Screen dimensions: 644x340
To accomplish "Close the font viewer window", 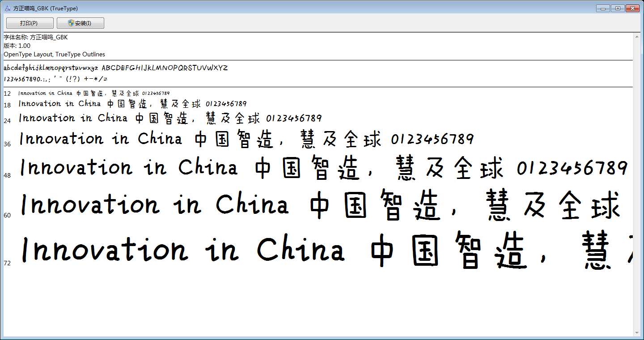I will click(632, 8).
